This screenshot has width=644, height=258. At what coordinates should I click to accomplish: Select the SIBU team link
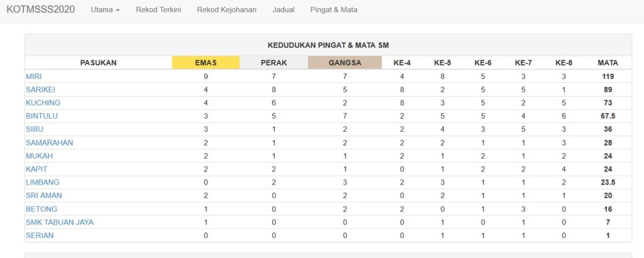coord(34,129)
